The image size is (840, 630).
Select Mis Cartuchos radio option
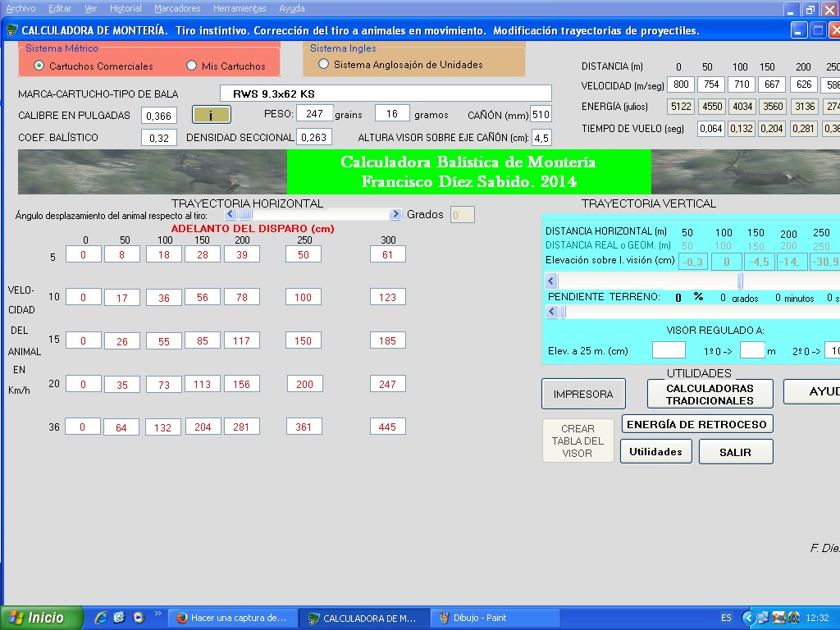pos(192,66)
